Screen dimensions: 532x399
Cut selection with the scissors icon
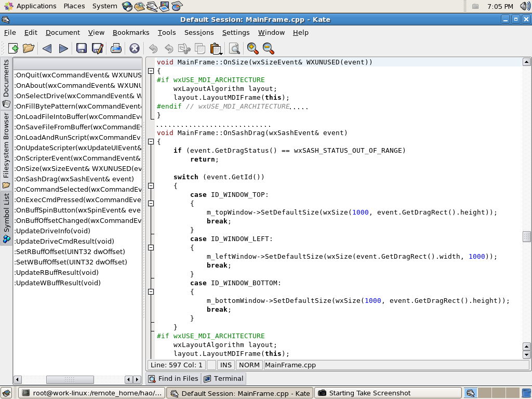coord(184,48)
